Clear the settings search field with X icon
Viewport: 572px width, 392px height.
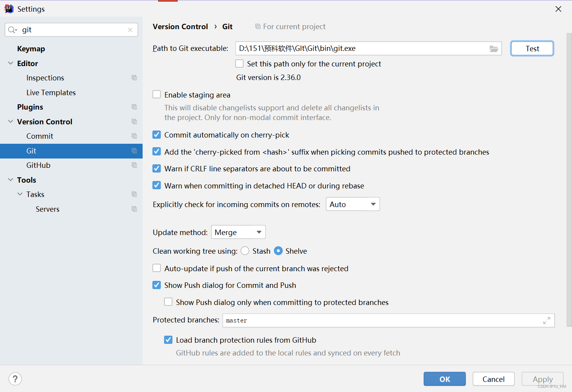coord(130,30)
